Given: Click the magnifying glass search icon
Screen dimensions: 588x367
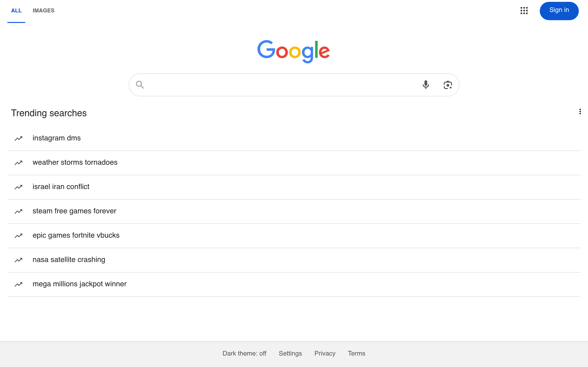Looking at the screenshot, I should coord(140,84).
